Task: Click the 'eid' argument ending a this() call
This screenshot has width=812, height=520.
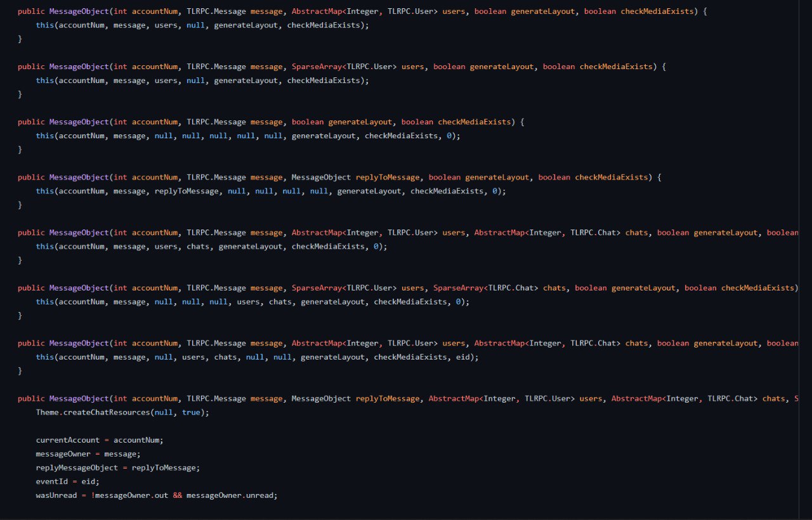Action: click(463, 357)
